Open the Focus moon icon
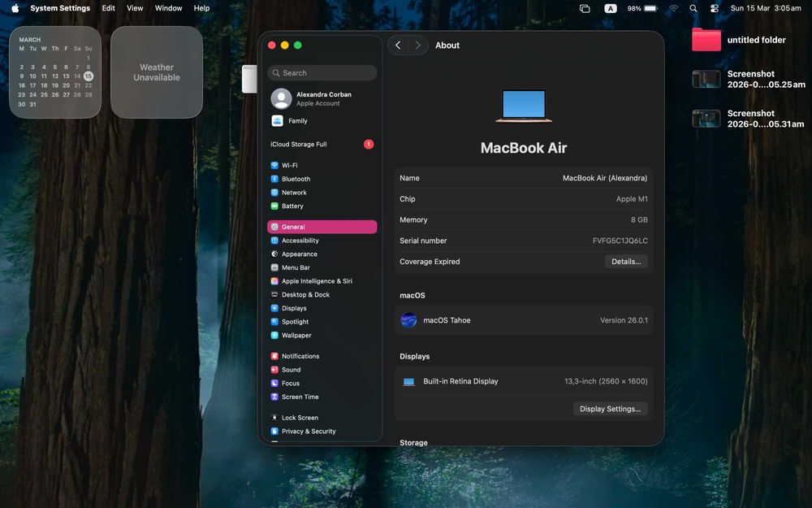The height and width of the screenshot is (508, 812). click(x=274, y=383)
